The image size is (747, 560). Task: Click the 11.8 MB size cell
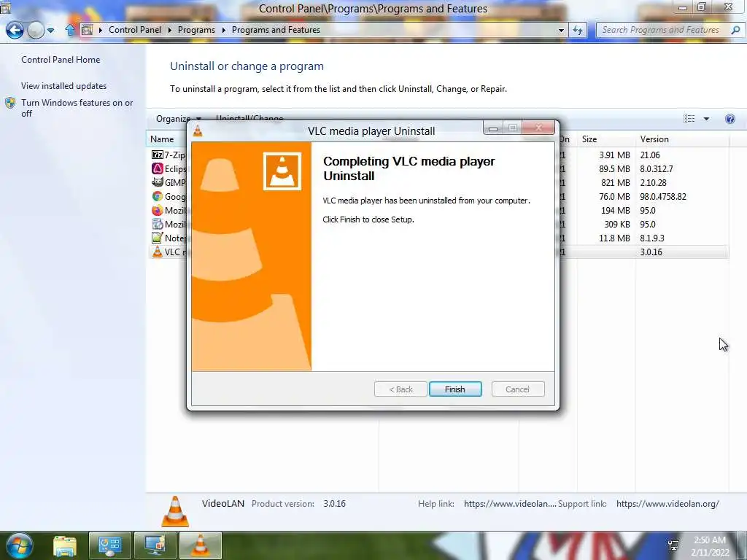(614, 238)
